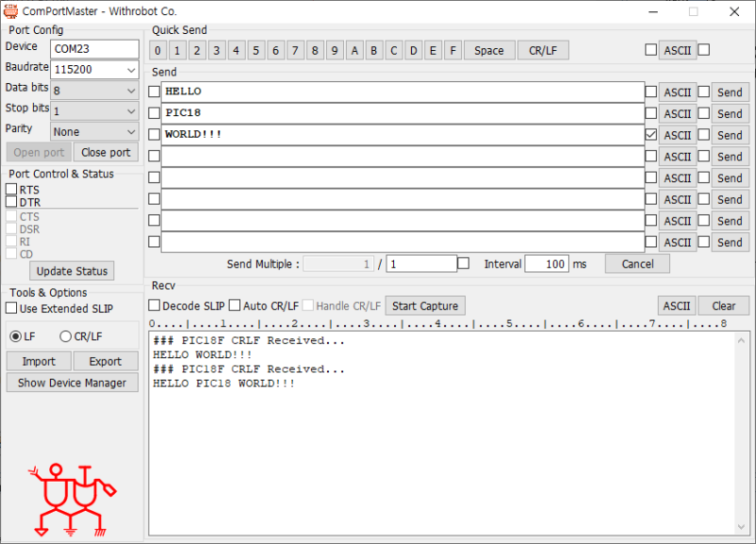Export the port settings
This screenshot has height=544, width=756.
[x=105, y=361]
